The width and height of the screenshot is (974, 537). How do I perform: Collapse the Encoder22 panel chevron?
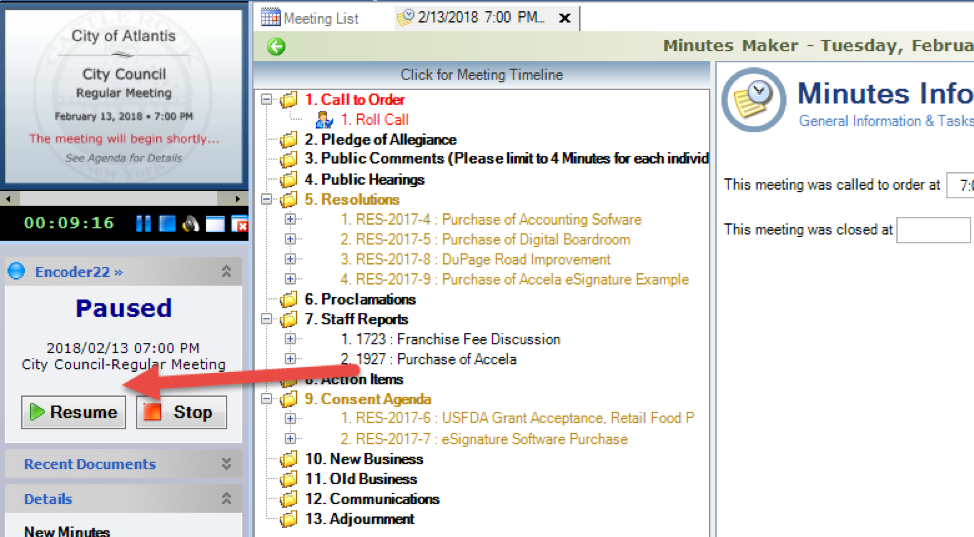pyautogui.click(x=227, y=272)
